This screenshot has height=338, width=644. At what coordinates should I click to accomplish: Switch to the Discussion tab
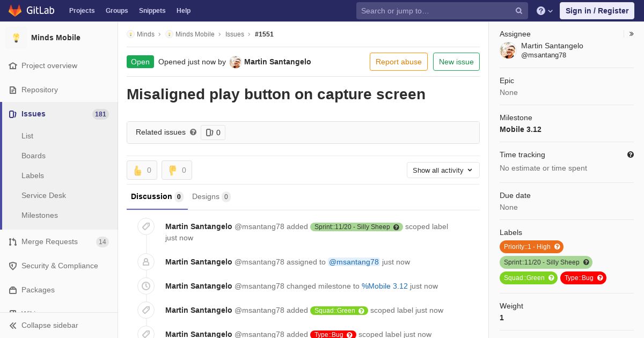pos(157,196)
